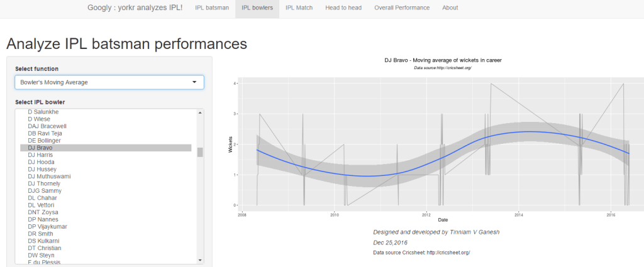This screenshot has width=644, height=267.
Task: Expand the Select function dropdown
Action: click(109, 82)
